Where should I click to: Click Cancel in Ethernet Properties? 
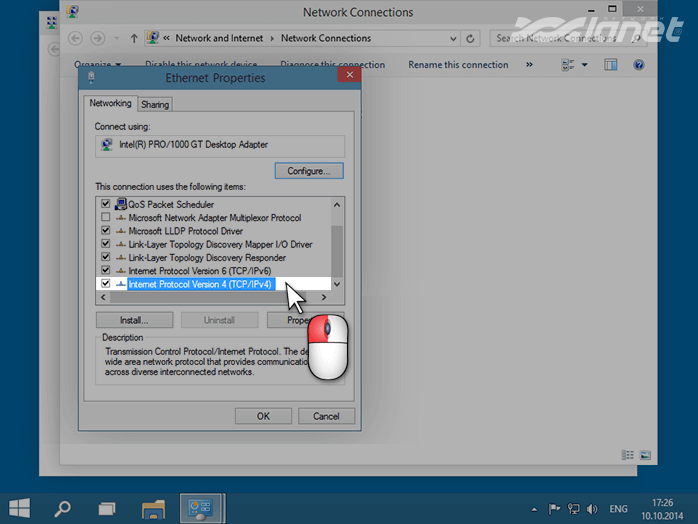[x=326, y=416]
